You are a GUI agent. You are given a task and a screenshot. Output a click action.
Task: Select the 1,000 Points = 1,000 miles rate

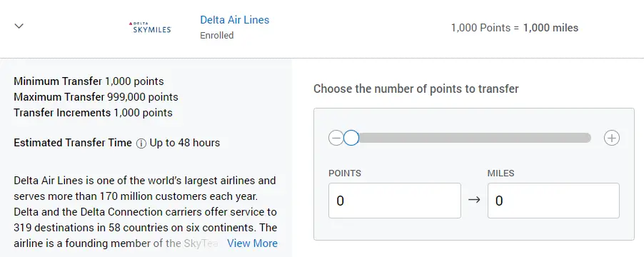[x=515, y=28]
